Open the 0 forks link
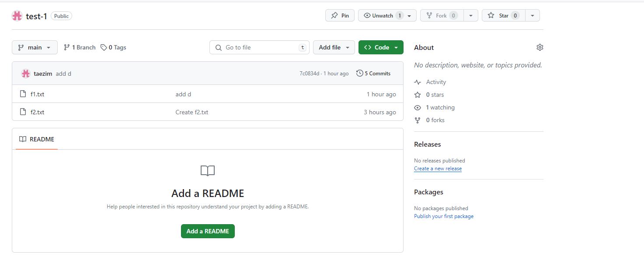Image resolution: width=644 pixels, height=264 pixels. [429, 120]
